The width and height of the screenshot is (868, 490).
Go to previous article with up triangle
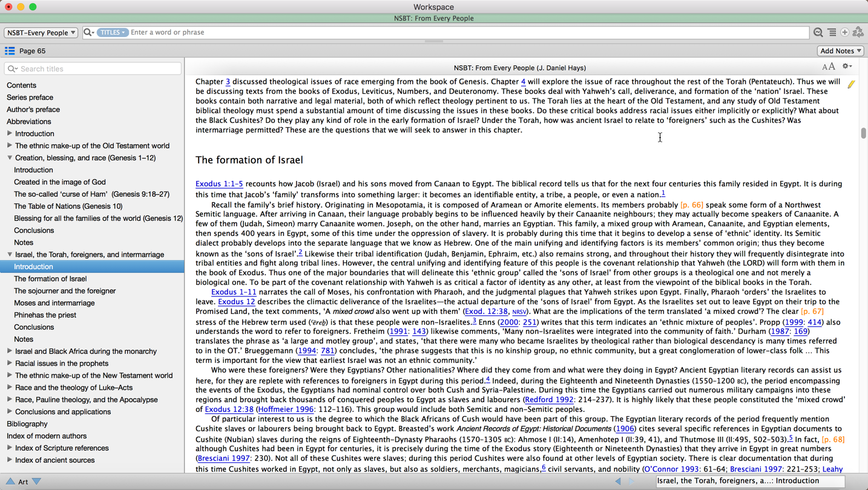10,482
